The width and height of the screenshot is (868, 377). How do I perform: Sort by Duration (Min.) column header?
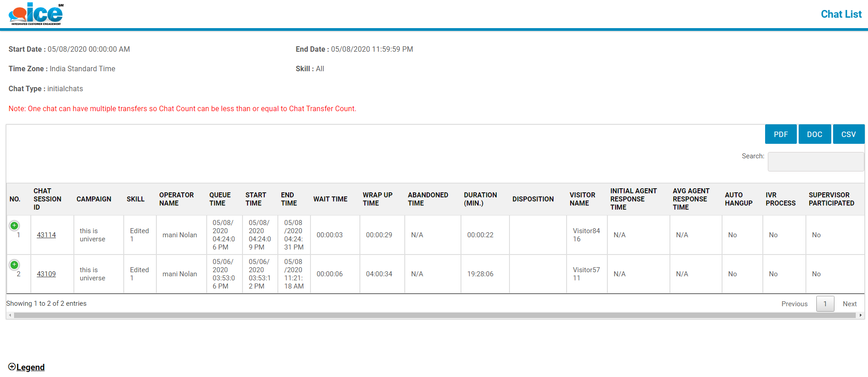pyautogui.click(x=480, y=199)
